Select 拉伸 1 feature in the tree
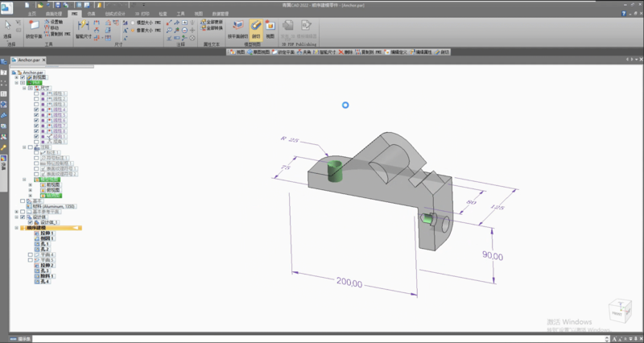644x343 pixels. pos(44,233)
